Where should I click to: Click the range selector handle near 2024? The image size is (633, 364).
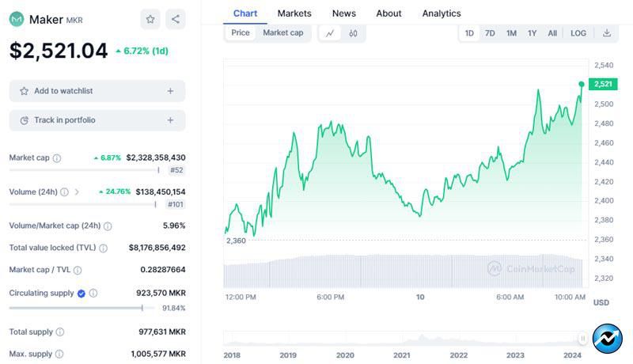pos(582,338)
